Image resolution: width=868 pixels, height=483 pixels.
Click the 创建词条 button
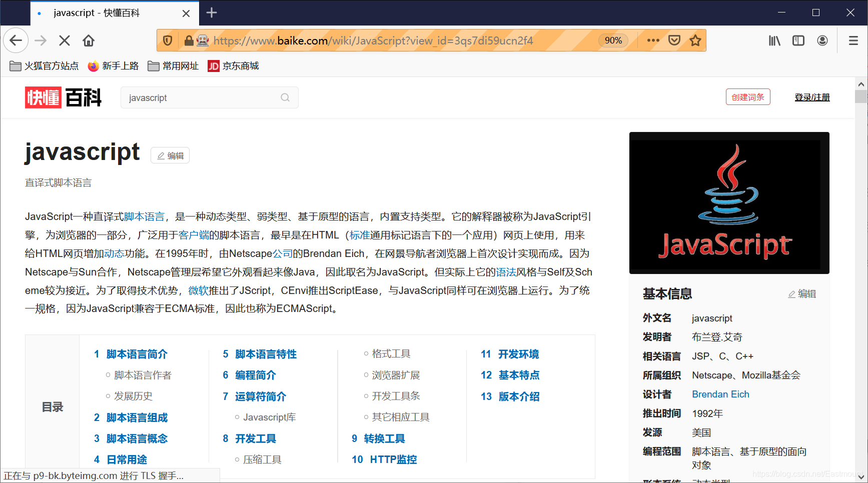coord(748,96)
